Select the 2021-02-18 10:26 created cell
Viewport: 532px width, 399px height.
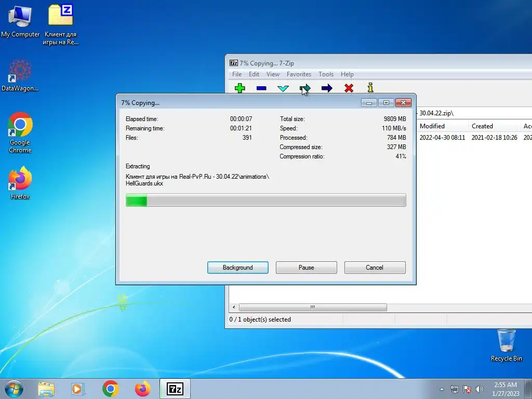point(495,137)
